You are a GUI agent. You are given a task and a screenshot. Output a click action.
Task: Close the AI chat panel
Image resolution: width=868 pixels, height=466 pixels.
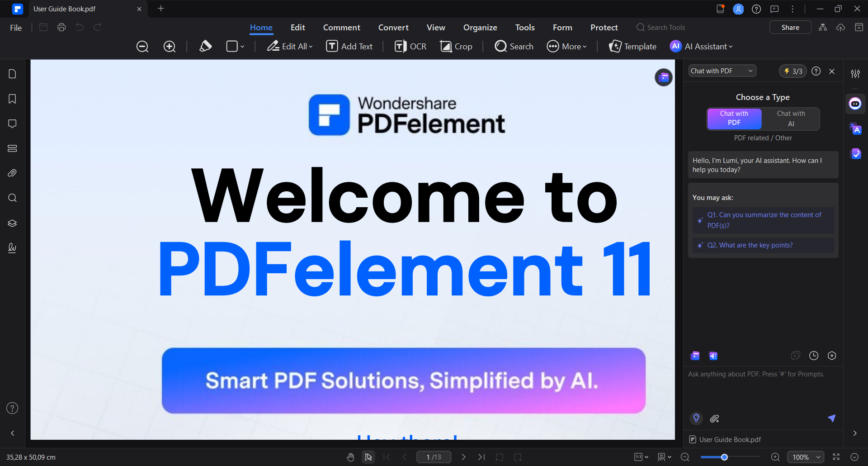832,71
